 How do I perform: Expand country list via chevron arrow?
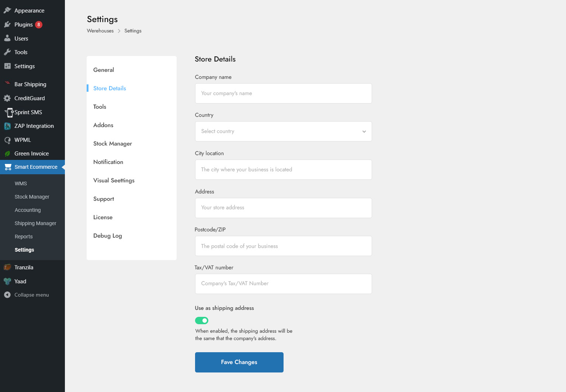[364, 132]
